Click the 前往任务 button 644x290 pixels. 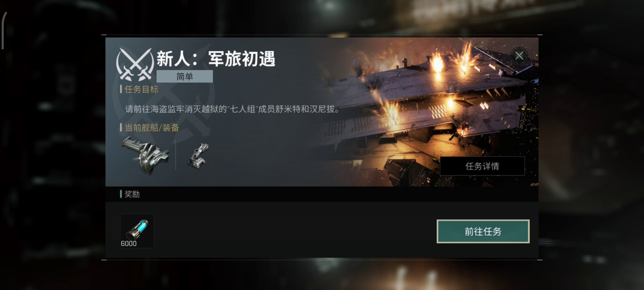(x=483, y=231)
